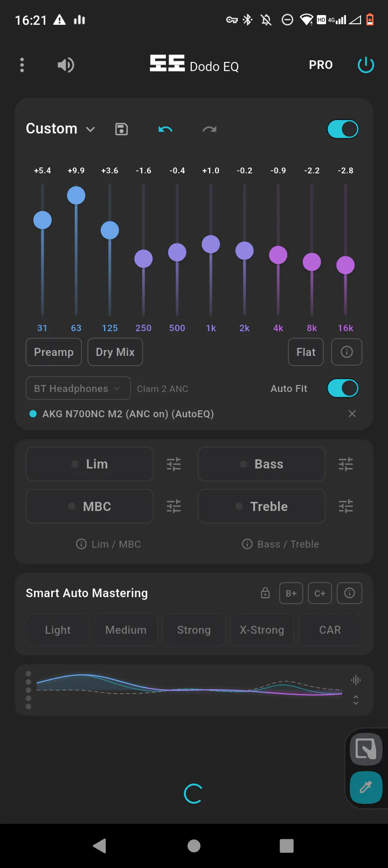
Task: Expand the frequency graph with the up/down arrows
Action: (x=356, y=700)
